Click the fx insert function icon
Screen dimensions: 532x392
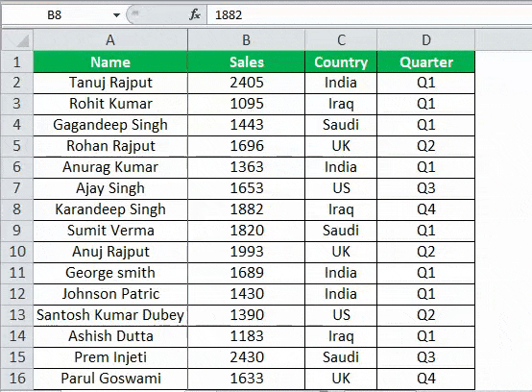[x=195, y=15]
